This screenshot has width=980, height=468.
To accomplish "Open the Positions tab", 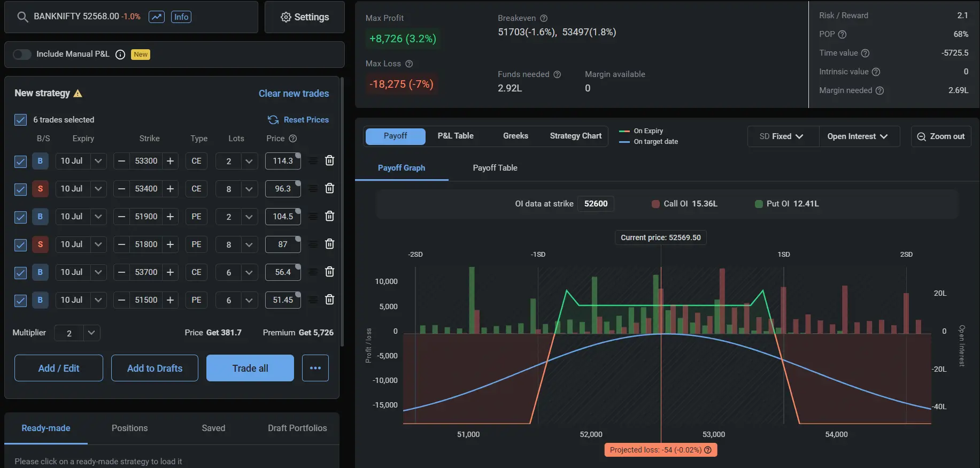I will 129,428.
